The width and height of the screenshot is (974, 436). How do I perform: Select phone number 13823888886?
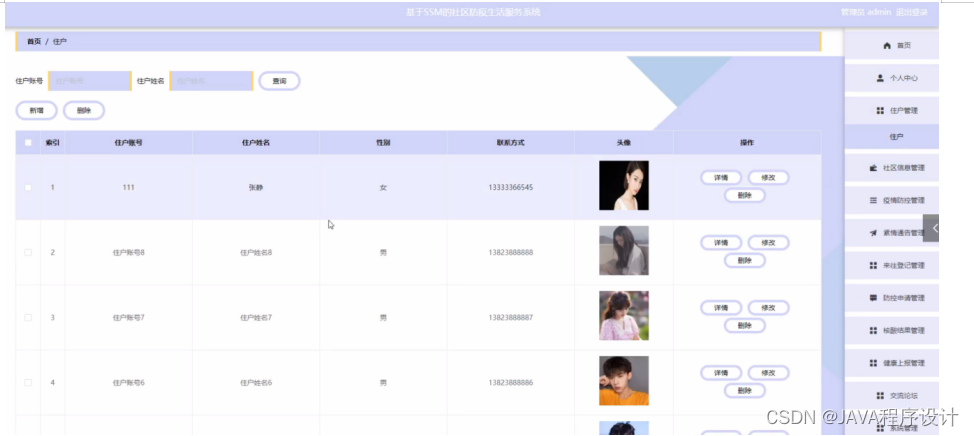pyautogui.click(x=511, y=383)
